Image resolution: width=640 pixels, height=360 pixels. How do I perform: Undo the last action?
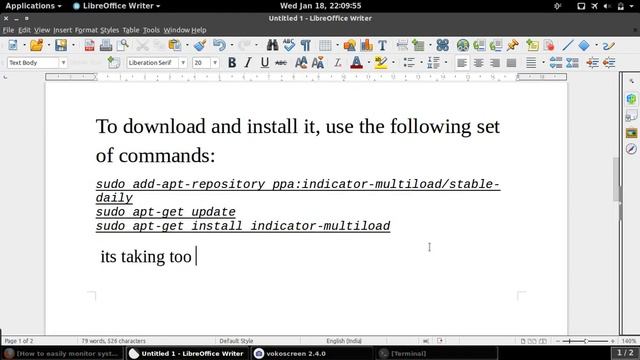click(219, 45)
